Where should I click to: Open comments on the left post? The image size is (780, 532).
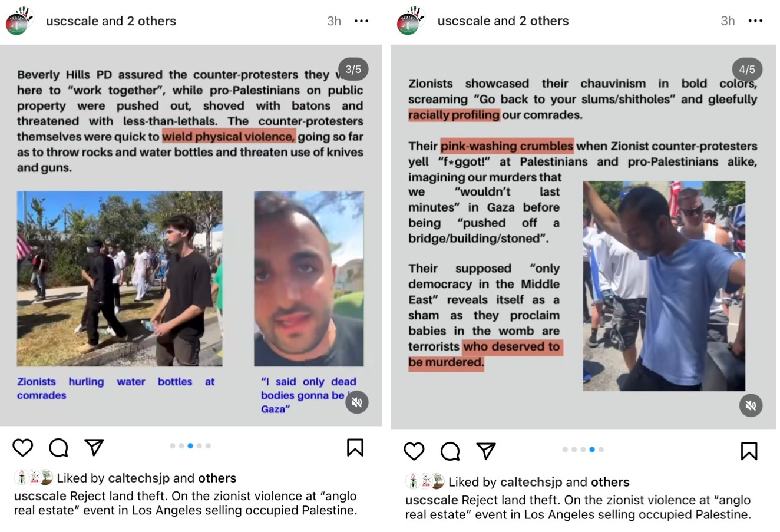58,448
